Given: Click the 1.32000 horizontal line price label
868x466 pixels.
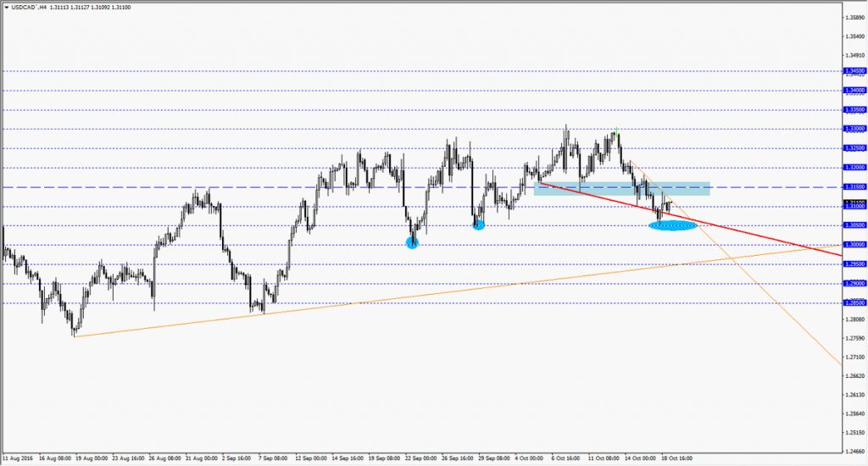Looking at the screenshot, I should pos(854,168).
